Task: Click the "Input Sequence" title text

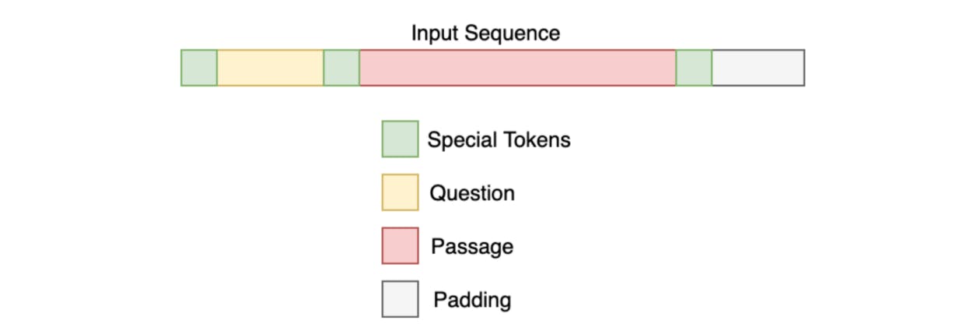Action: (x=485, y=33)
